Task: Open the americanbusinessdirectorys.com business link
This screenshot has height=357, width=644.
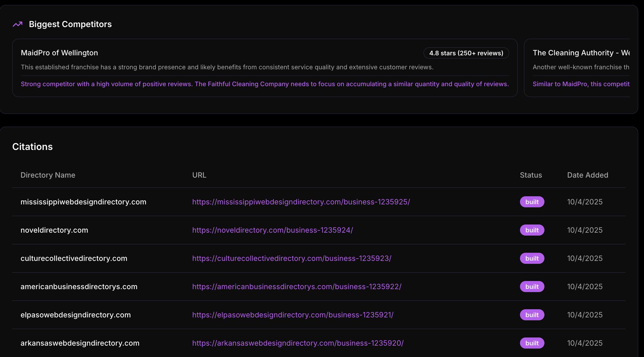Action: [296, 287]
